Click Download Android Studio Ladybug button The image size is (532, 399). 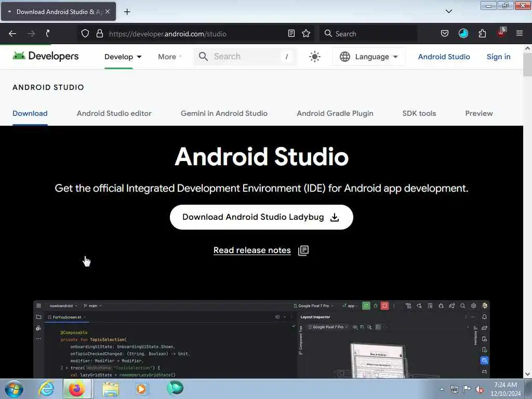261,217
